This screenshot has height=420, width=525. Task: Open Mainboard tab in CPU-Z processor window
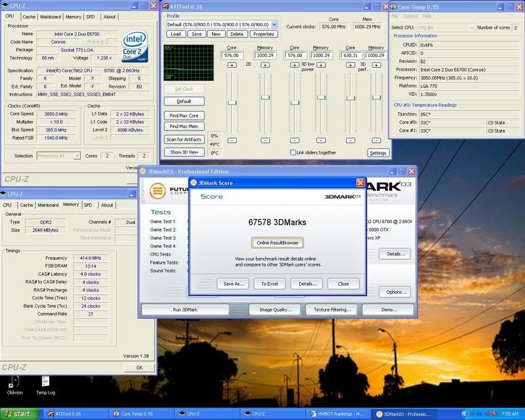(x=51, y=17)
